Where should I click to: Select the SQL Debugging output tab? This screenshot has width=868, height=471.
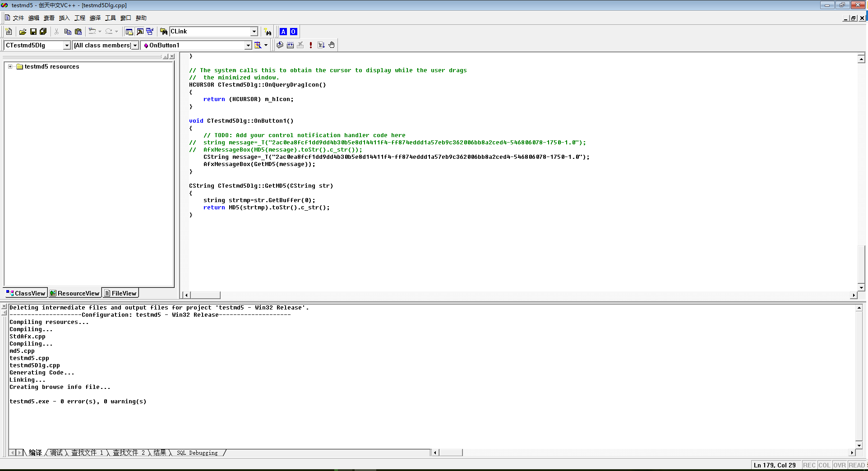tap(197, 453)
